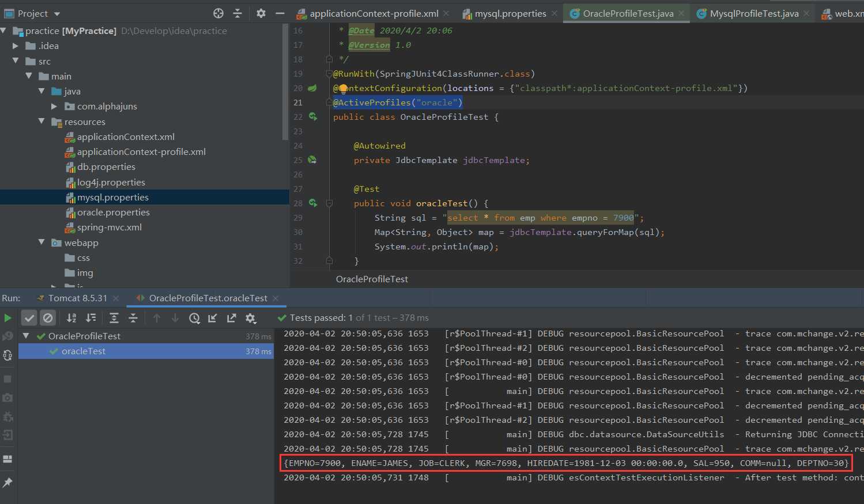Screen dimensions: 864x504
Task: Click the yellow intention bulb icon
Action: coord(343,89)
